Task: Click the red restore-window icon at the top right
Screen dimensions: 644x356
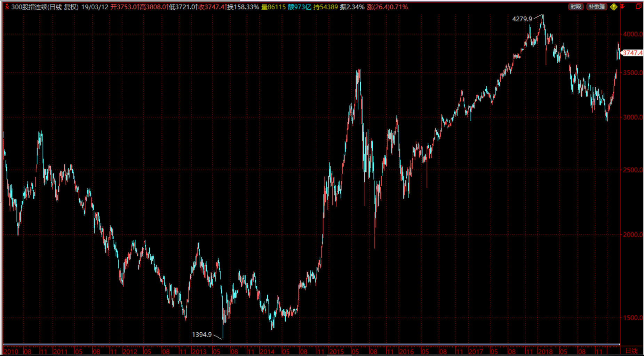Action: tap(638, 7)
